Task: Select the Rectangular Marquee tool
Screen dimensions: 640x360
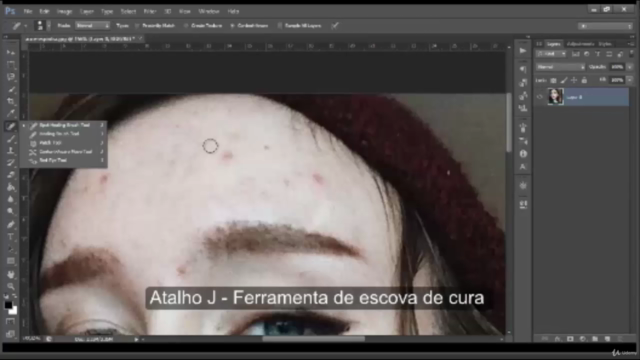Action: [11, 65]
